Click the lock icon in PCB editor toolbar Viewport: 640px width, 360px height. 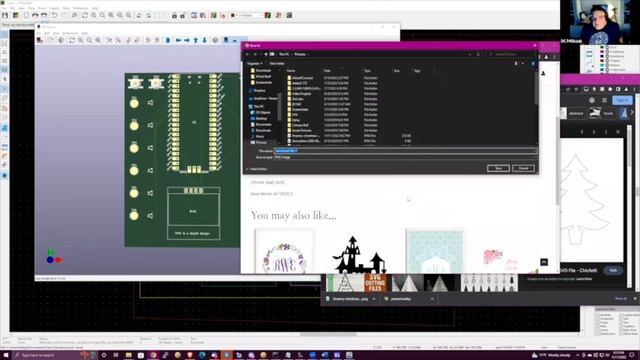[174, 15]
